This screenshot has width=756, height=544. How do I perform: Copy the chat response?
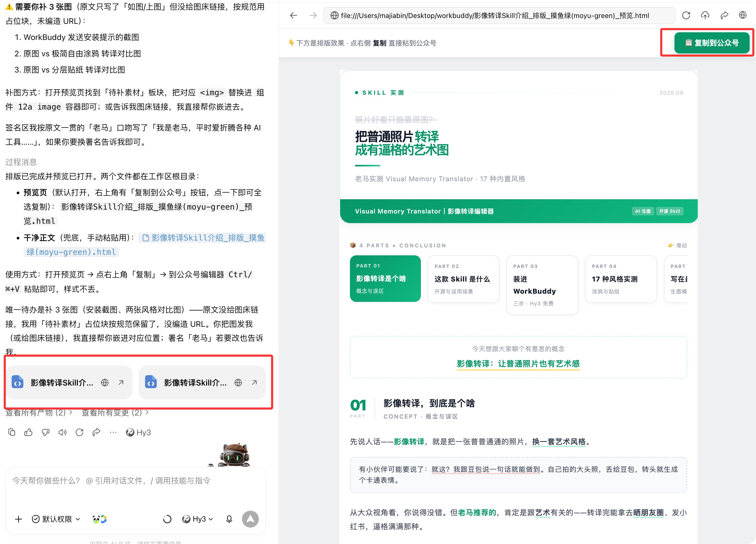(x=12, y=432)
